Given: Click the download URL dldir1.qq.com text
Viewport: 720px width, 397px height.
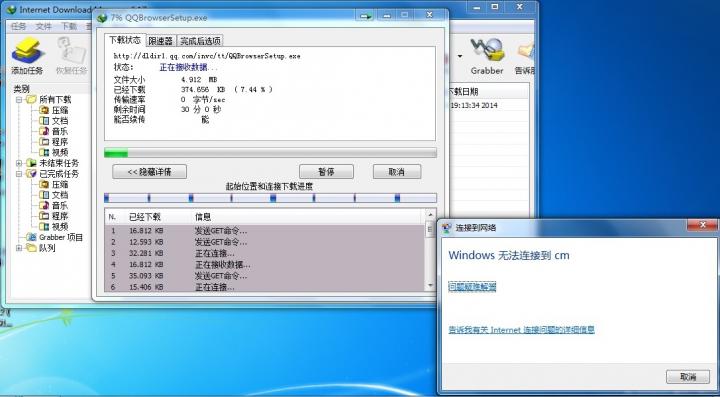Looking at the screenshot, I should click(x=207, y=56).
